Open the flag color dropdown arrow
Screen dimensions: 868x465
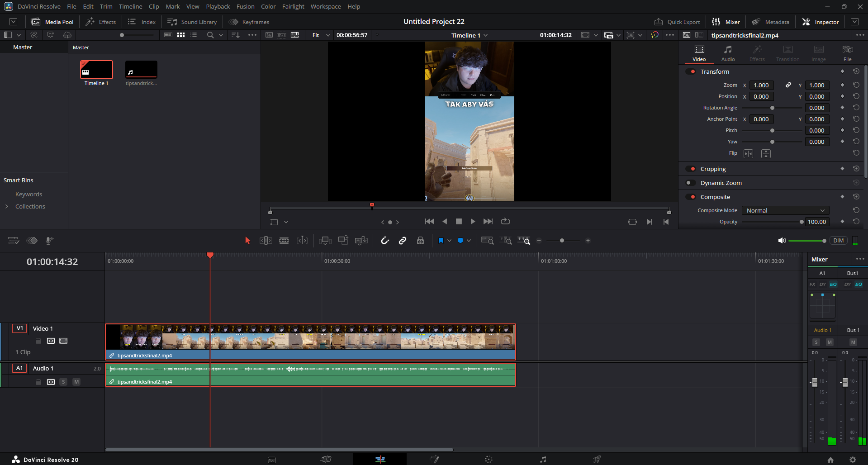449,241
